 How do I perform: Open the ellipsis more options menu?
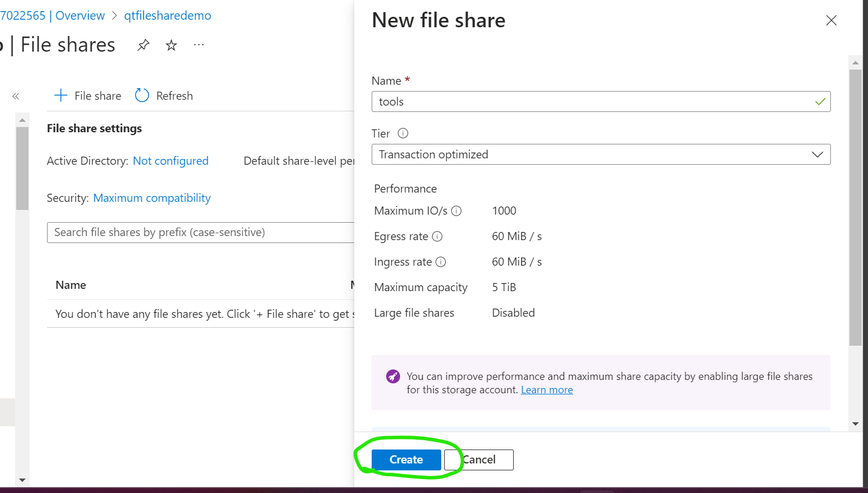click(199, 45)
